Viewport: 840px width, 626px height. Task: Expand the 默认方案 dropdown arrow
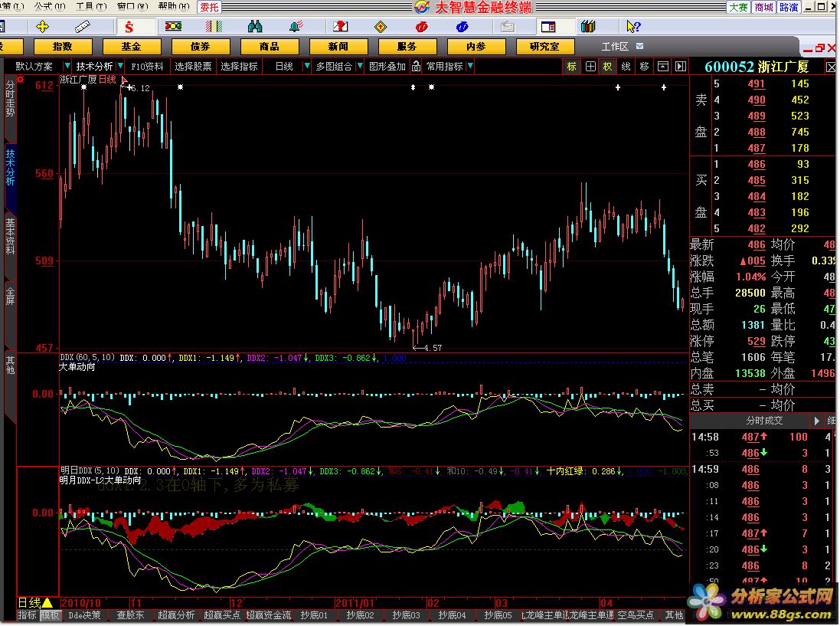(x=67, y=66)
